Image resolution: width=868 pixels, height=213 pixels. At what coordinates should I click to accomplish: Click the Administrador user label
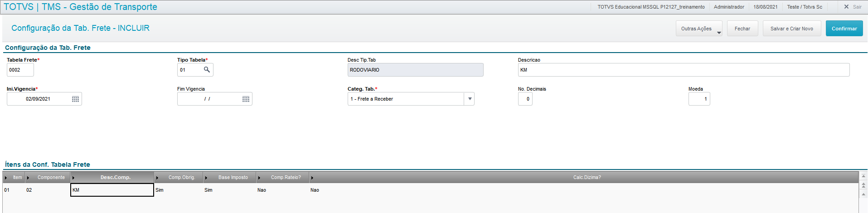729,7
